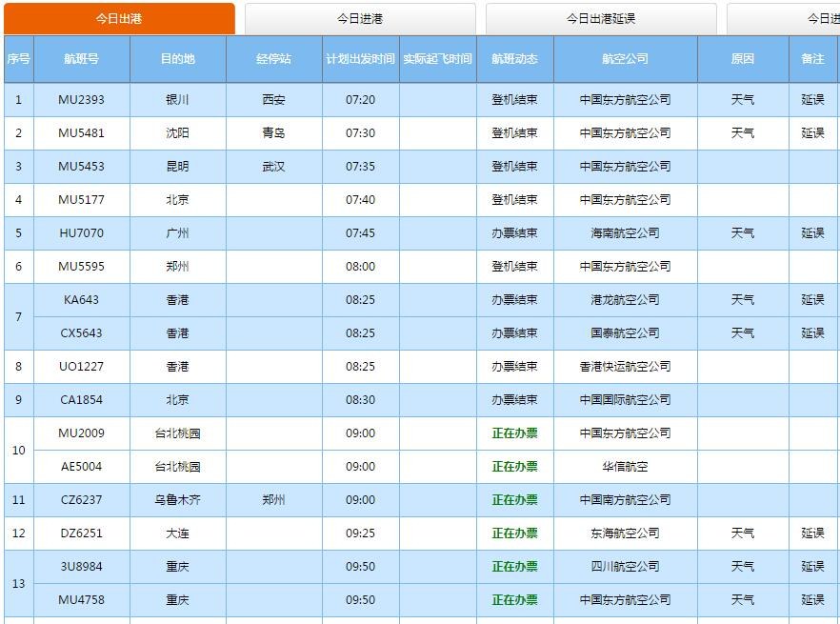Switch to the 今日出港 tab
This screenshot has width=840, height=624.
[x=119, y=19]
